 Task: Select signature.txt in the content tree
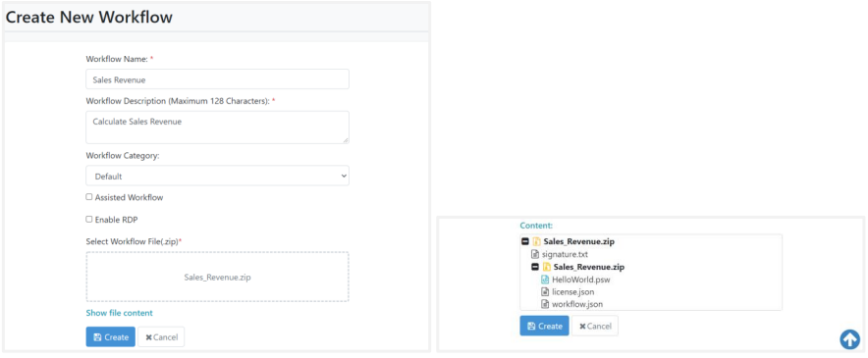pos(565,255)
